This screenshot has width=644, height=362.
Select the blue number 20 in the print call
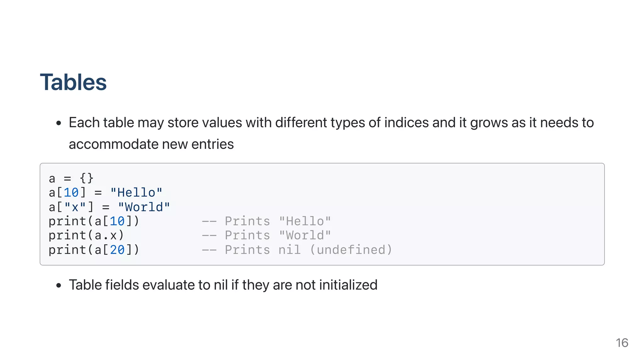(x=117, y=250)
